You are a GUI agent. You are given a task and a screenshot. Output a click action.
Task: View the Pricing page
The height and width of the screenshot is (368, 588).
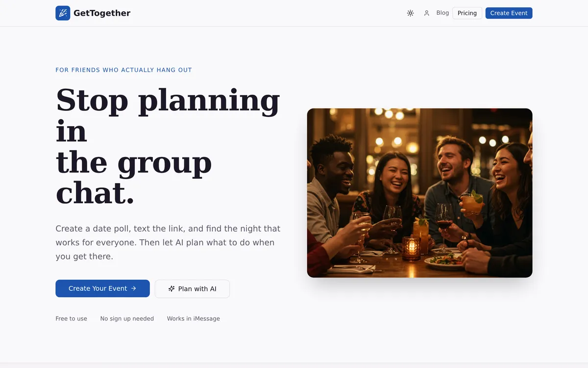[x=466, y=13]
